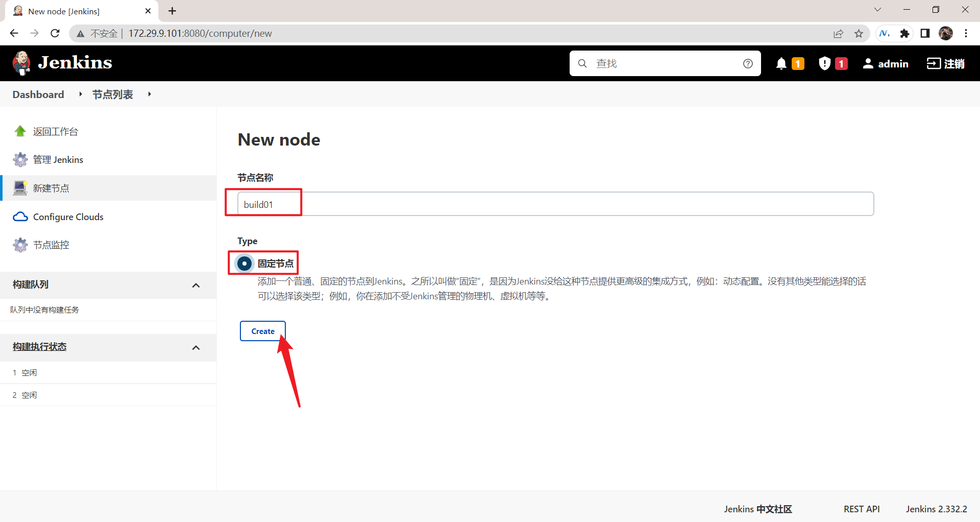Open security warnings shield icon
The image size is (980, 522).
click(824, 63)
